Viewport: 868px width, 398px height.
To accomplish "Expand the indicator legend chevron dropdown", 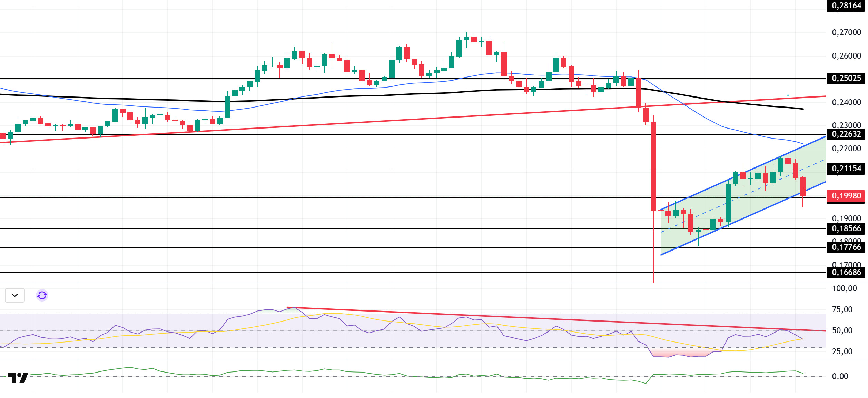I will coord(15,295).
